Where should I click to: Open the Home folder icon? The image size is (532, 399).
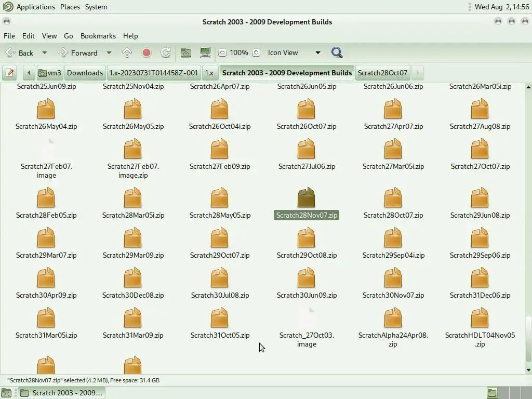pos(185,52)
